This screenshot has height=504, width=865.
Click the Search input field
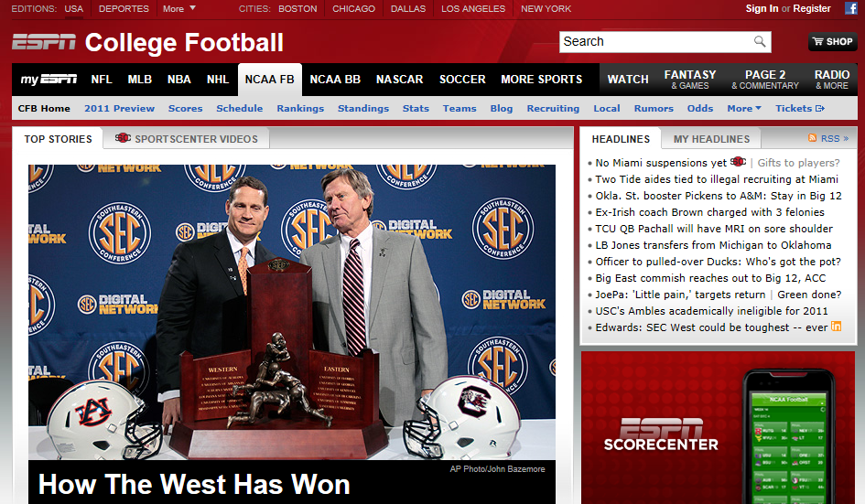click(x=654, y=42)
